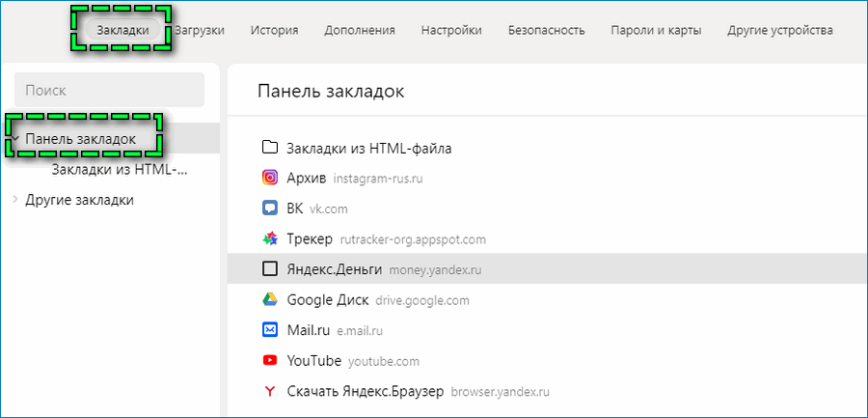Select Закладки из HTML-... in the sidebar tree
Screen dimensions: 868x418
click(120, 170)
